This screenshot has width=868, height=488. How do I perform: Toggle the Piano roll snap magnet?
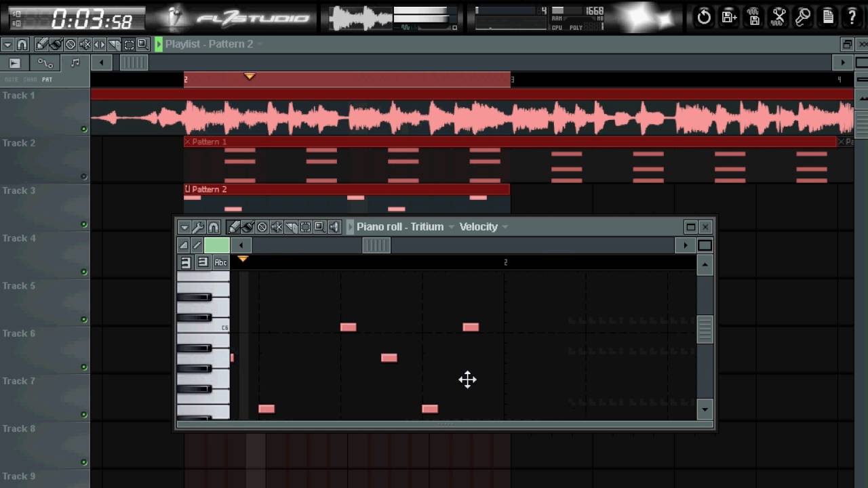(x=214, y=227)
